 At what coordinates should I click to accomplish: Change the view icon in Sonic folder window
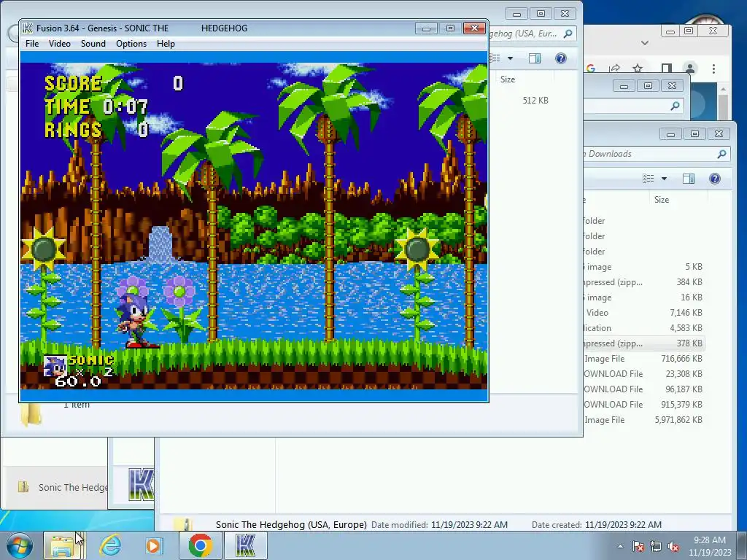[496, 58]
